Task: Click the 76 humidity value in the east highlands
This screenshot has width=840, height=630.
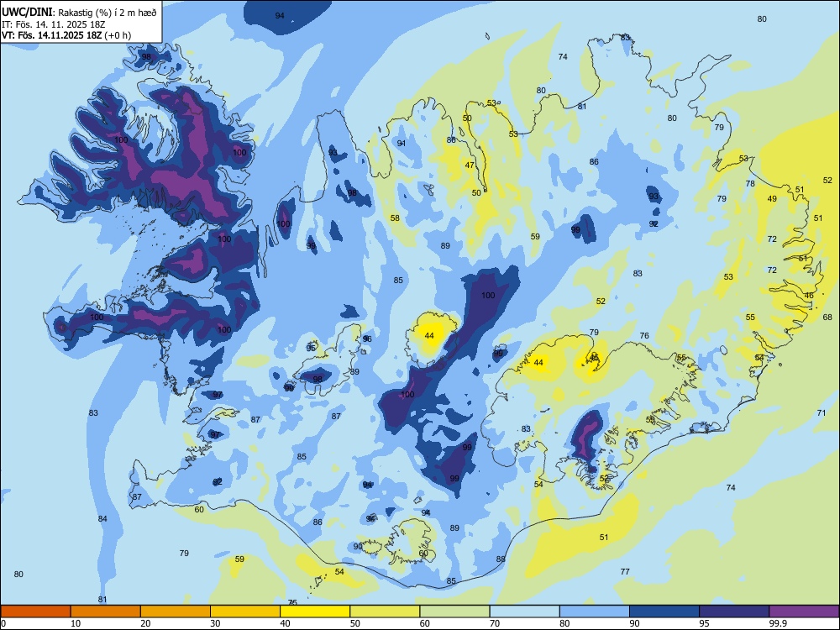Action: point(644,336)
